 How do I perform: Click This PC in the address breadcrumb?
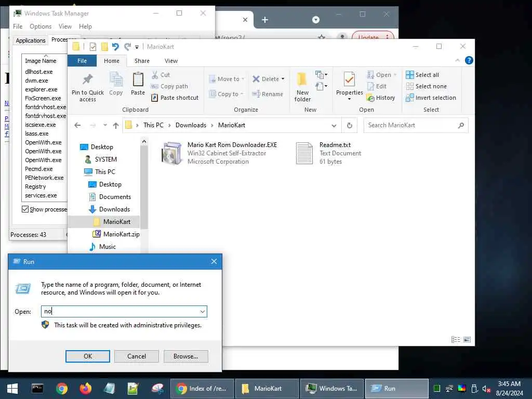coord(153,125)
